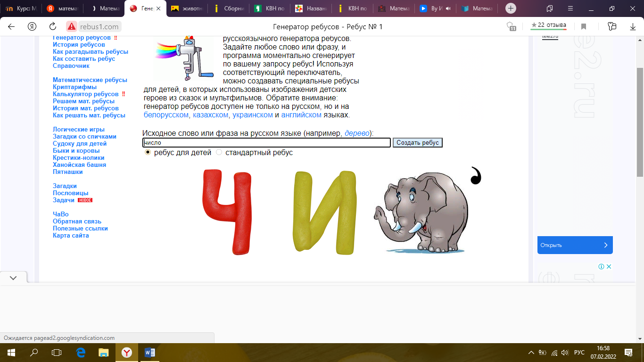
Task: Open Microsoft Word from the taskbar
Action: click(149, 353)
